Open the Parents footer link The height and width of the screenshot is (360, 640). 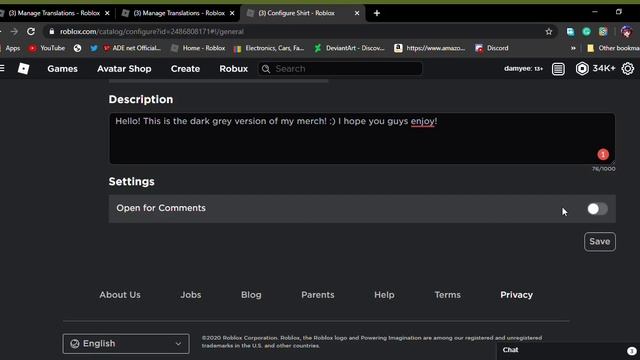point(318,295)
